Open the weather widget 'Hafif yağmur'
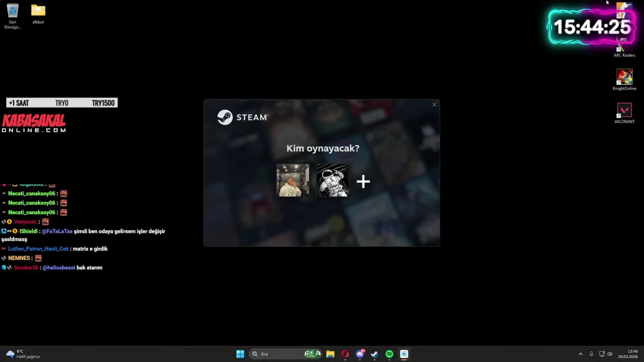The image size is (644, 362). [x=23, y=354]
